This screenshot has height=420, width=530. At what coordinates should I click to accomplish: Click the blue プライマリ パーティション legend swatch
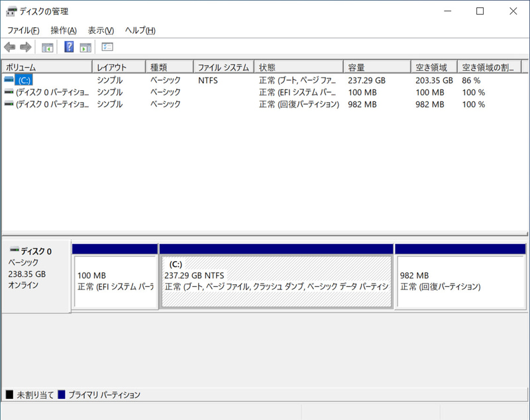coord(62,394)
